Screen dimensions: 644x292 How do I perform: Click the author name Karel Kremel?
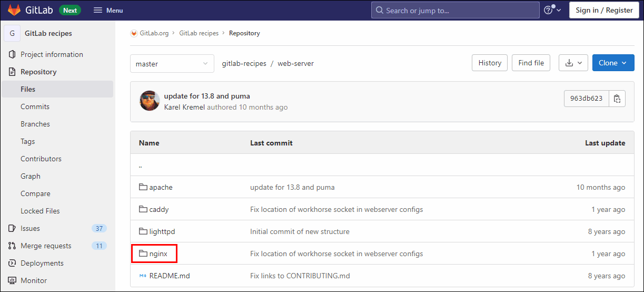[184, 107]
